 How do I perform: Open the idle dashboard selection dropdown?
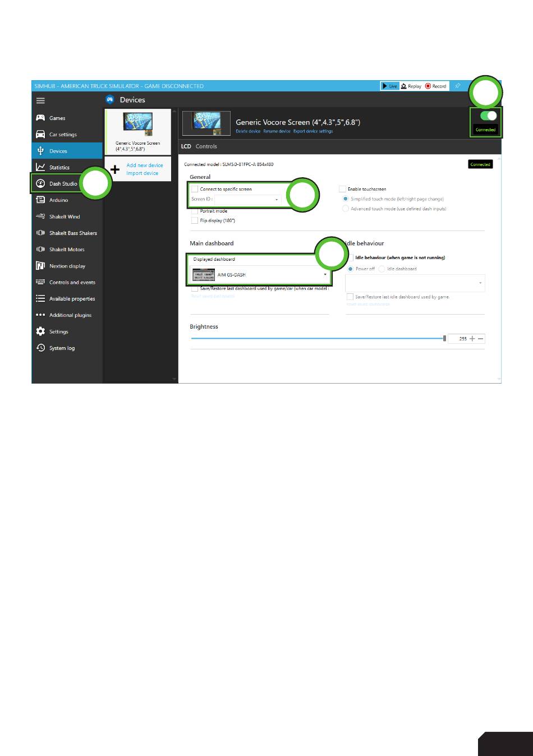point(415,283)
